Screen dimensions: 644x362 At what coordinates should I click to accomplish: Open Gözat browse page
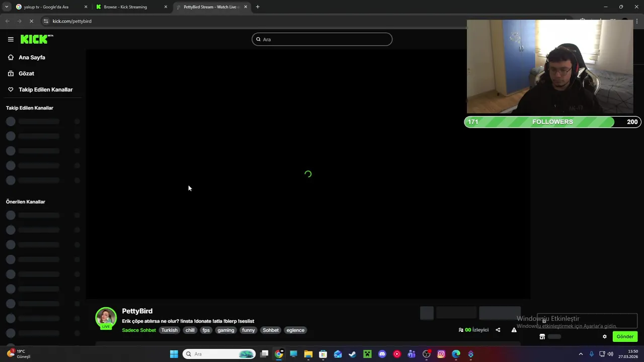(26, 73)
